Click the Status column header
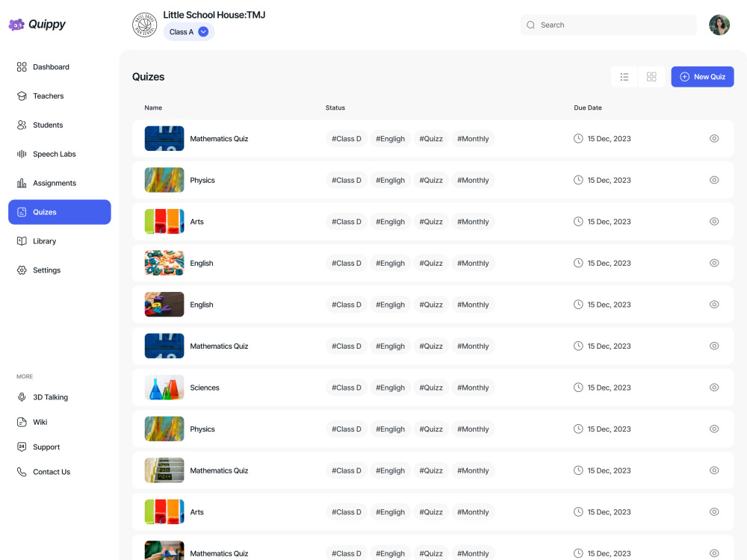 tap(335, 108)
